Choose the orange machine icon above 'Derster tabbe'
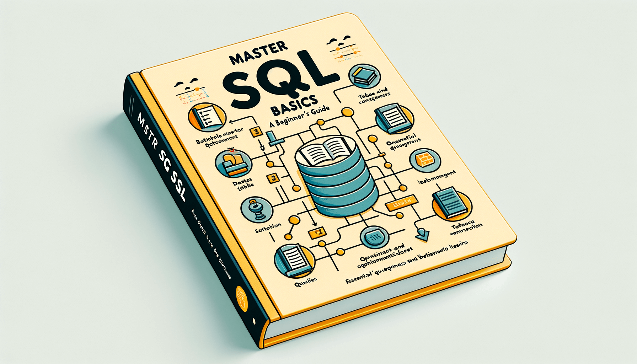This screenshot has height=364, width=637. (234, 164)
